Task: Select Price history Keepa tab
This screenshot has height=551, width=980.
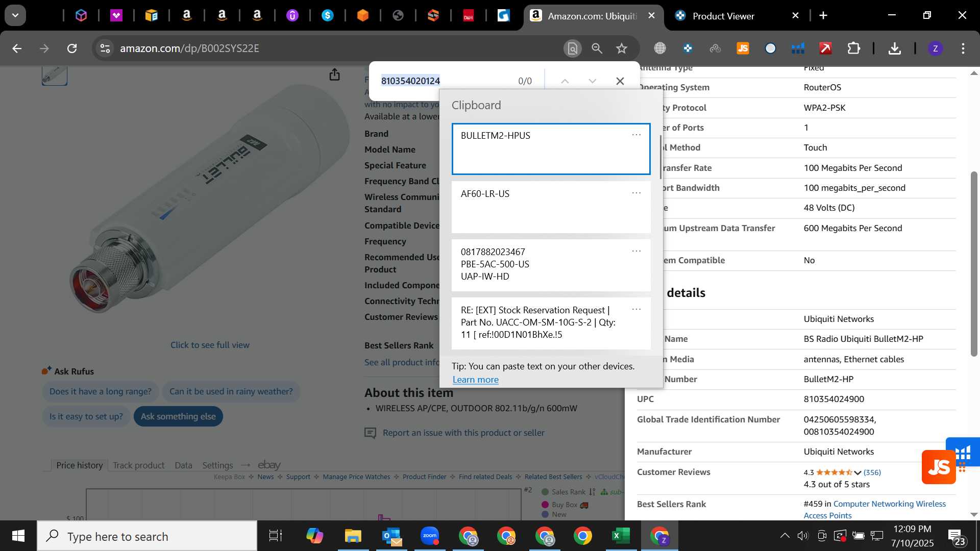Action: 79,465
